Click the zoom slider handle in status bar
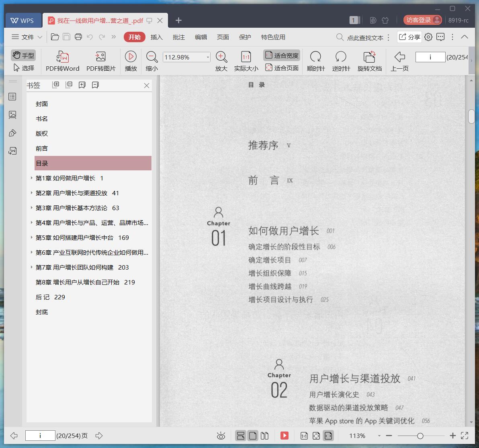Screen dimensions: 479x448 [x=420, y=436]
